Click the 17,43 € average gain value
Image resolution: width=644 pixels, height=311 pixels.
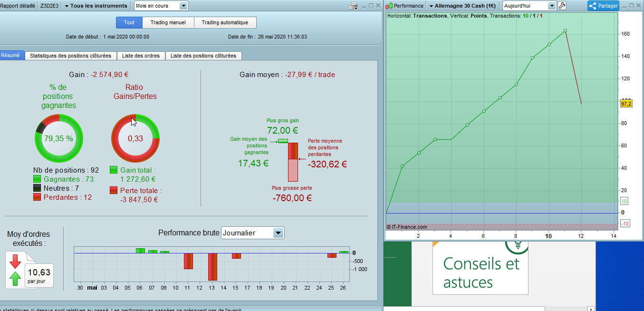click(253, 163)
